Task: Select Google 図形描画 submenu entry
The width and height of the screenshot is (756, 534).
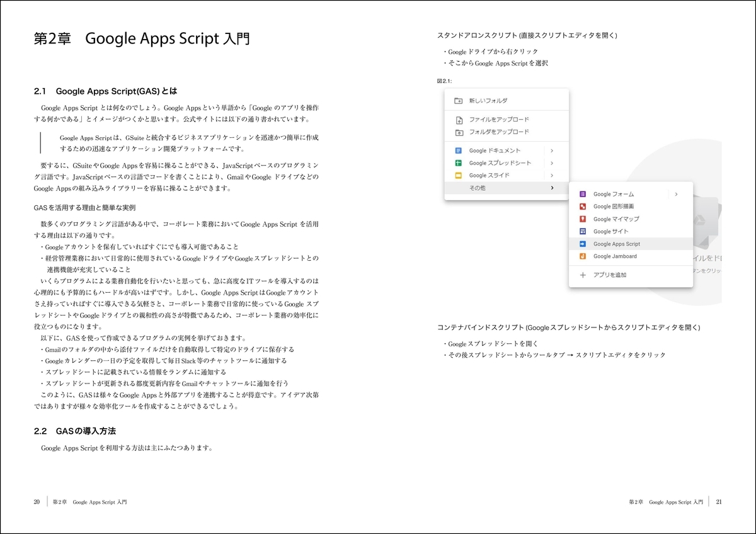Action: 631,207
